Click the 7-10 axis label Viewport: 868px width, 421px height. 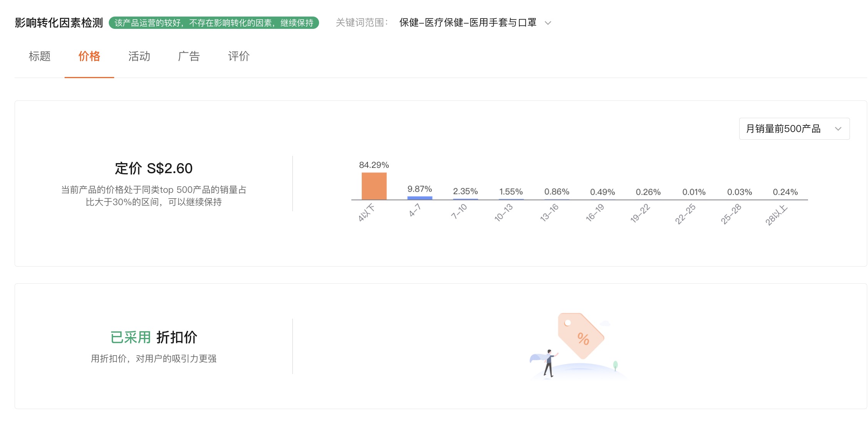[x=459, y=212]
